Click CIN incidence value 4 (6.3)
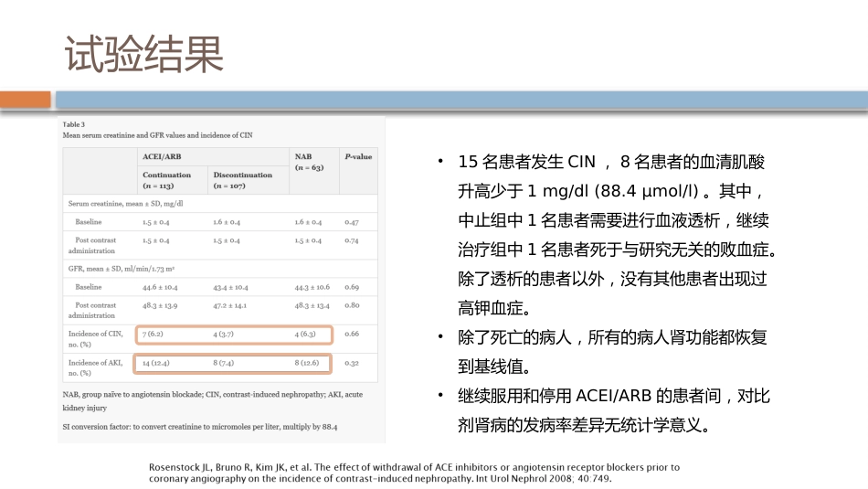 (x=304, y=334)
